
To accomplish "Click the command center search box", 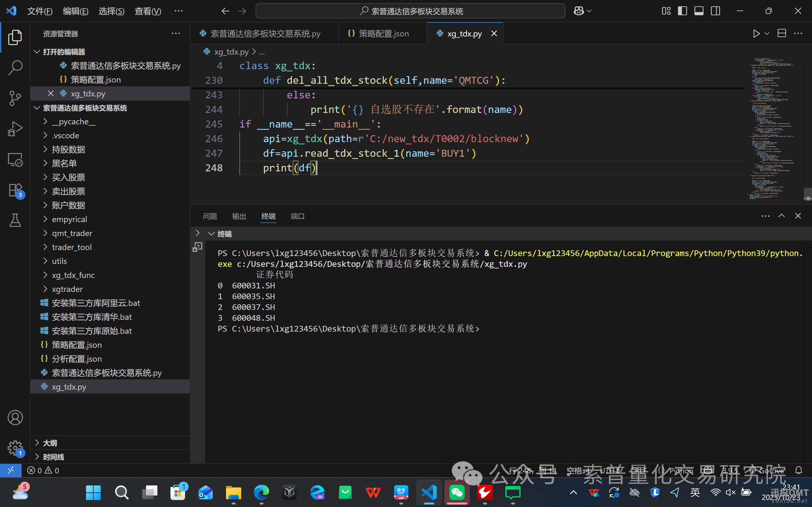I will (x=410, y=11).
